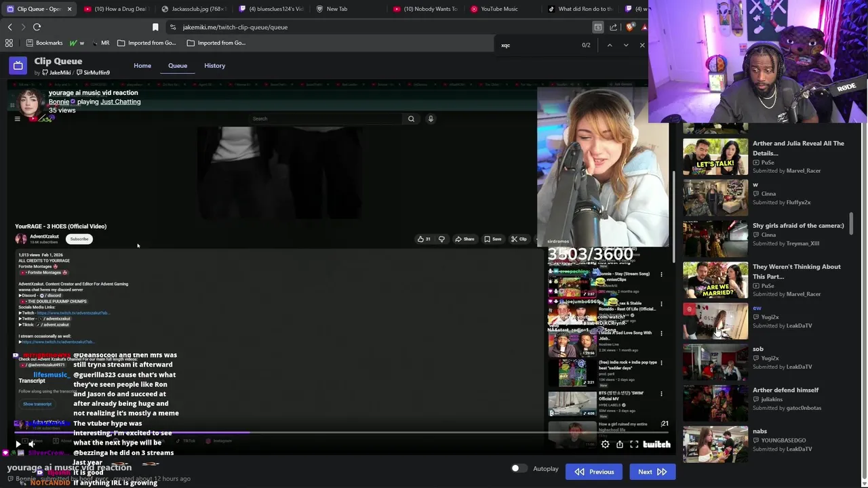Switch to 'How a Drug Deal' YouTube tab
This screenshot has width=868, height=488.
click(x=115, y=9)
